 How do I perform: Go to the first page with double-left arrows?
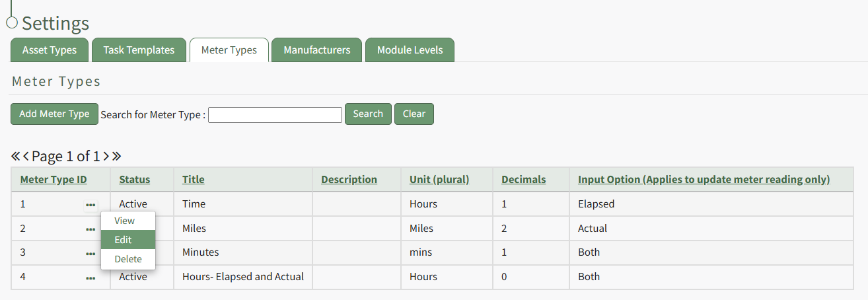16,157
